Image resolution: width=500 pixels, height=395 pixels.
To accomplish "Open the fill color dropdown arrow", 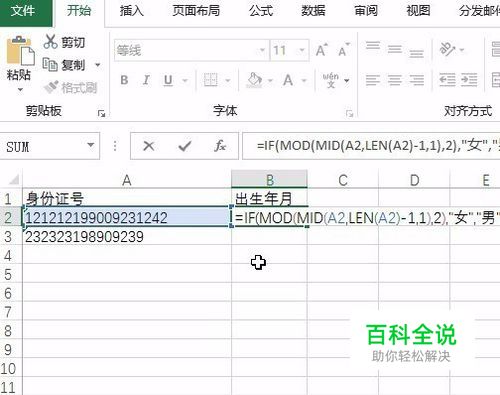I will [x=270, y=80].
